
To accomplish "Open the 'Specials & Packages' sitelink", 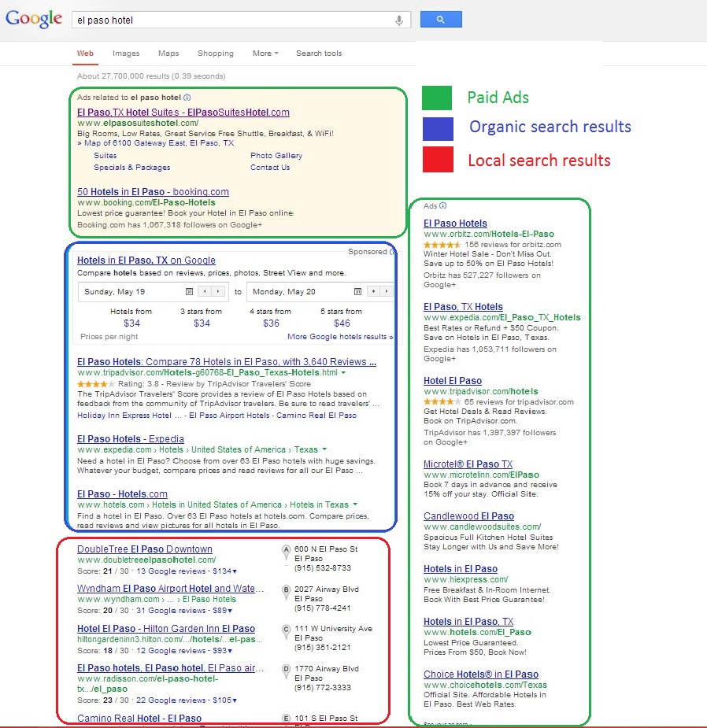I will point(132,167).
